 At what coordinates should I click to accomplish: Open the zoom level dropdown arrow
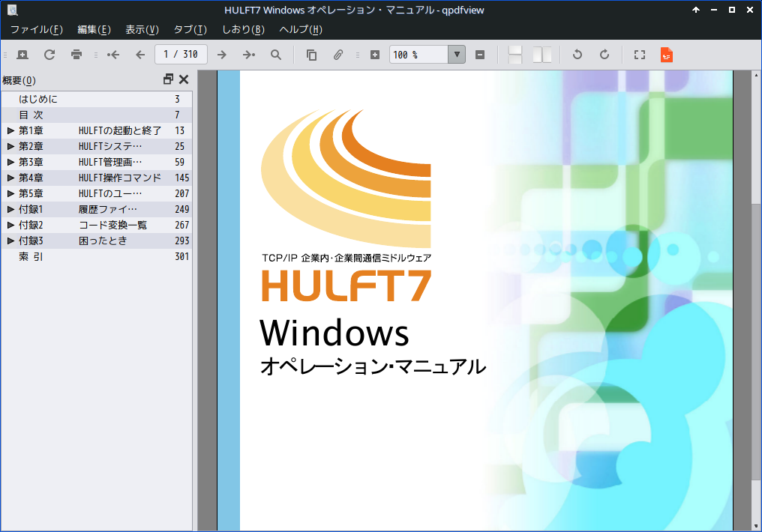[457, 55]
